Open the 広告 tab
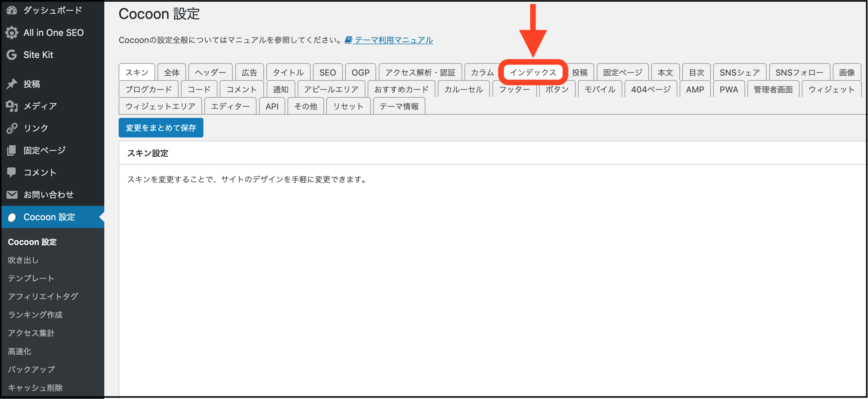The width and height of the screenshot is (868, 399). (x=249, y=72)
